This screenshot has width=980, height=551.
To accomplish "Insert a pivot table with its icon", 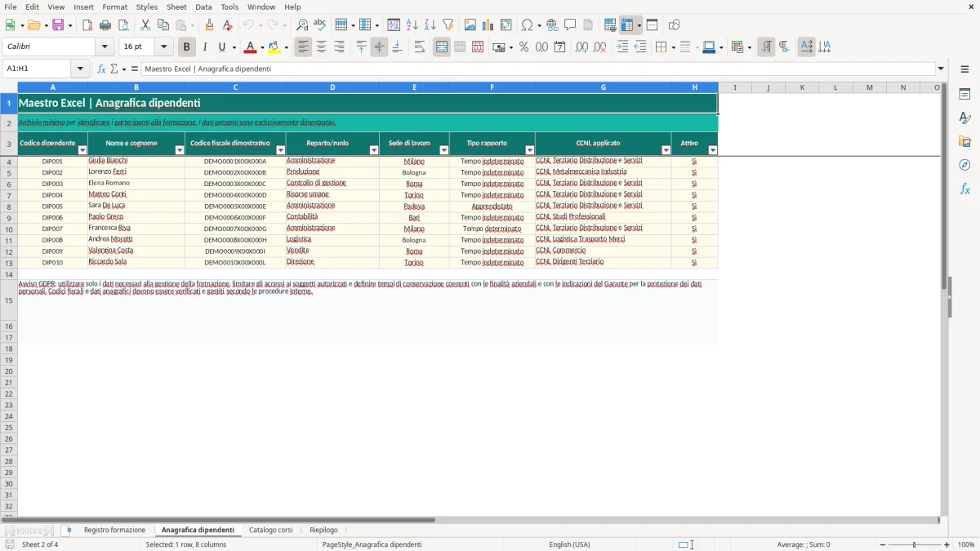I will 506,25.
